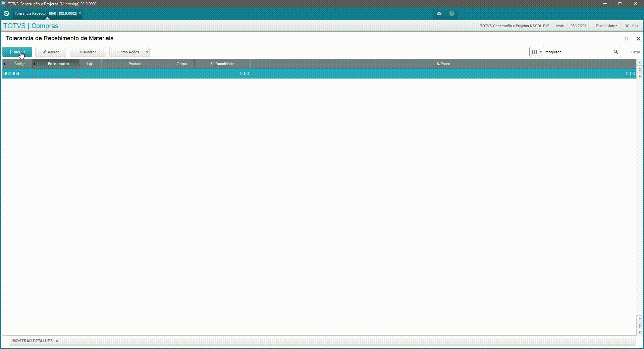
Task: Close the Tolerancia de Recebimento panel
Action: pos(638,39)
